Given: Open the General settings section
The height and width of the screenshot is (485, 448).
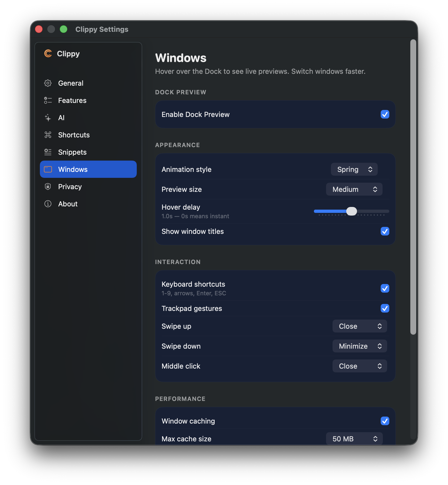Looking at the screenshot, I should click(x=88, y=83).
